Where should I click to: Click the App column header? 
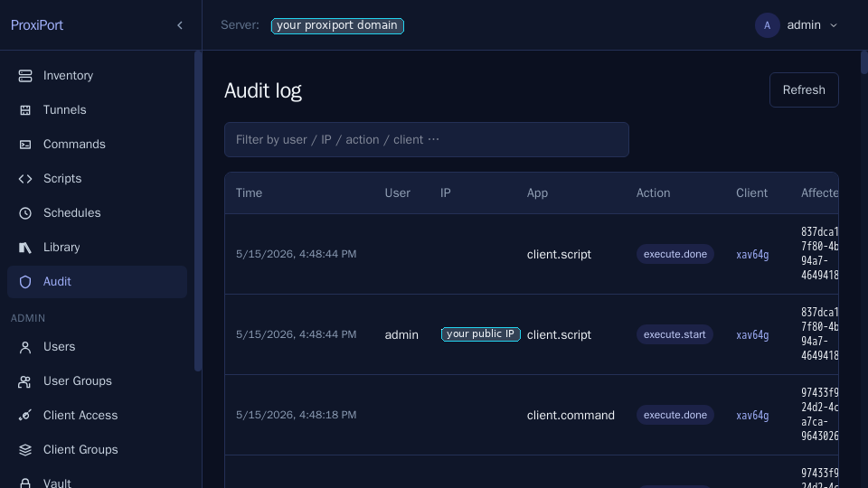click(537, 193)
